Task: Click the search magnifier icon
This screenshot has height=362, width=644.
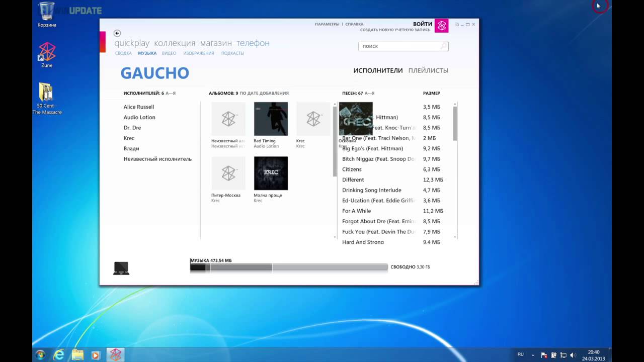Action: tap(443, 46)
